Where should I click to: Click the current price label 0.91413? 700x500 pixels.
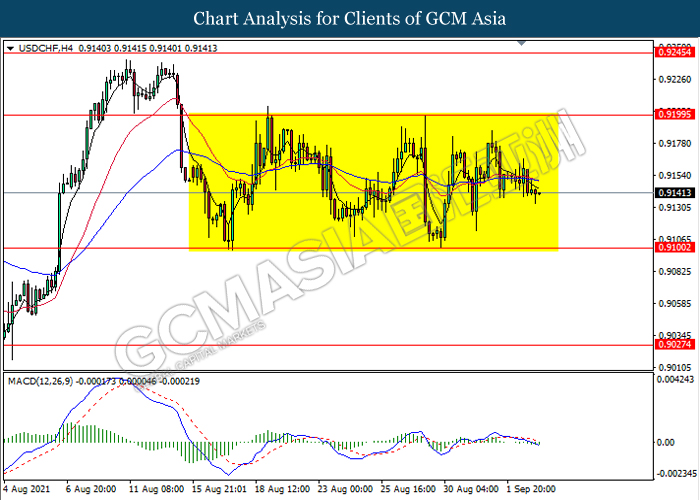(x=675, y=193)
